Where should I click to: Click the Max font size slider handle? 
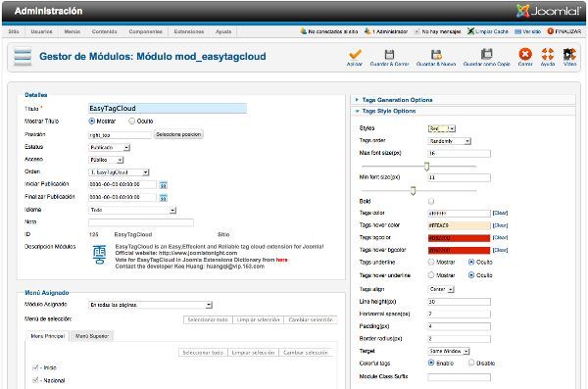coord(426,167)
